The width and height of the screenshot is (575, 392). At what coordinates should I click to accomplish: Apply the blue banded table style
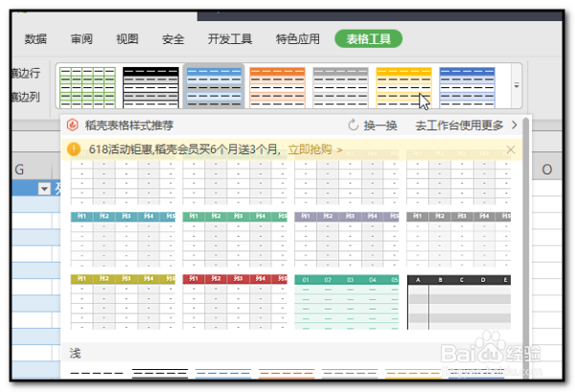[x=214, y=87]
